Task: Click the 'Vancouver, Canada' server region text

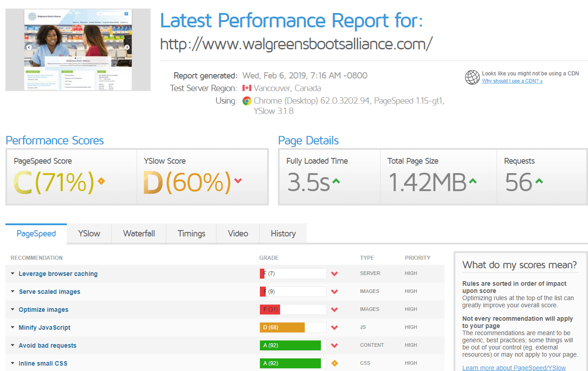Action: [x=287, y=88]
